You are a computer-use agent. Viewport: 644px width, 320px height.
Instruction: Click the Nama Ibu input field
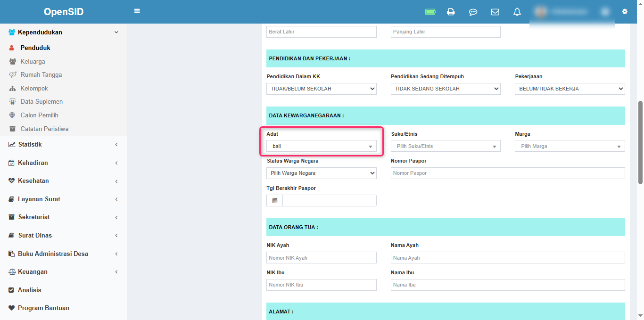pyautogui.click(x=508, y=285)
